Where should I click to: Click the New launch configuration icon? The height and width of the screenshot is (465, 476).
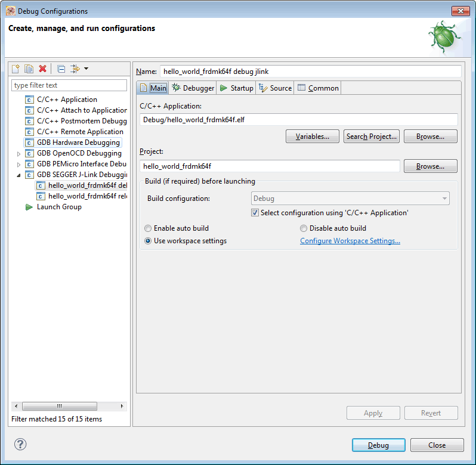coord(16,69)
